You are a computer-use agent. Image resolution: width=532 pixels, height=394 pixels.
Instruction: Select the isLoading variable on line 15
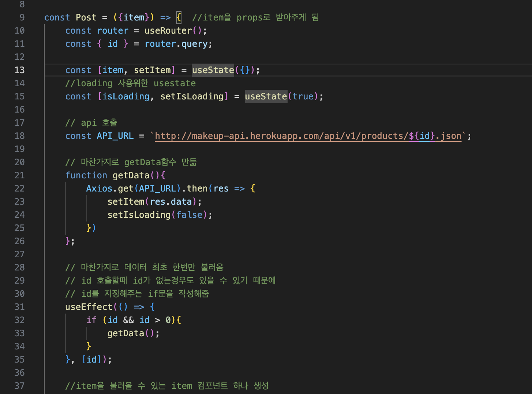pyautogui.click(x=126, y=96)
